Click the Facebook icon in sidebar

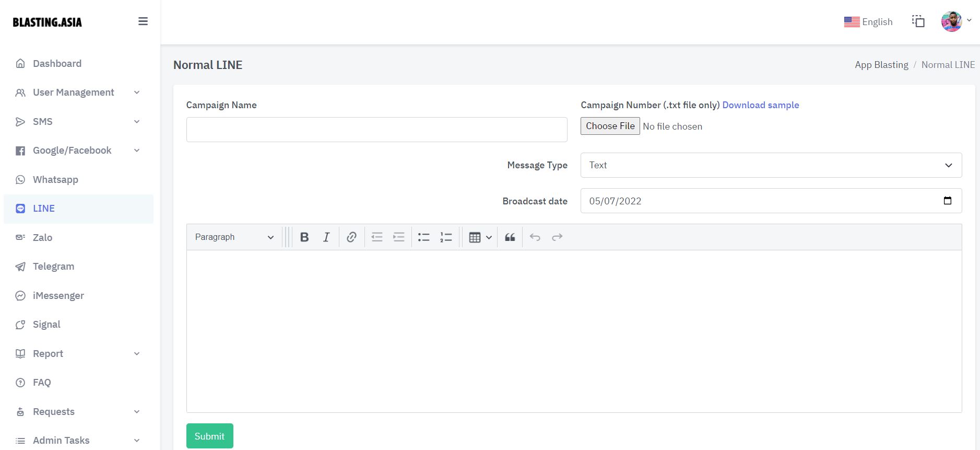[x=20, y=151]
